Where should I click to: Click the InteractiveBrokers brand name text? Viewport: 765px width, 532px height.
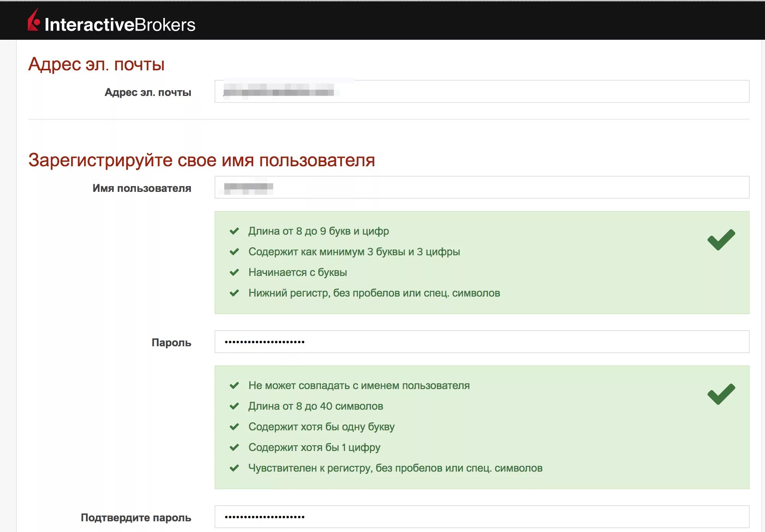(120, 25)
